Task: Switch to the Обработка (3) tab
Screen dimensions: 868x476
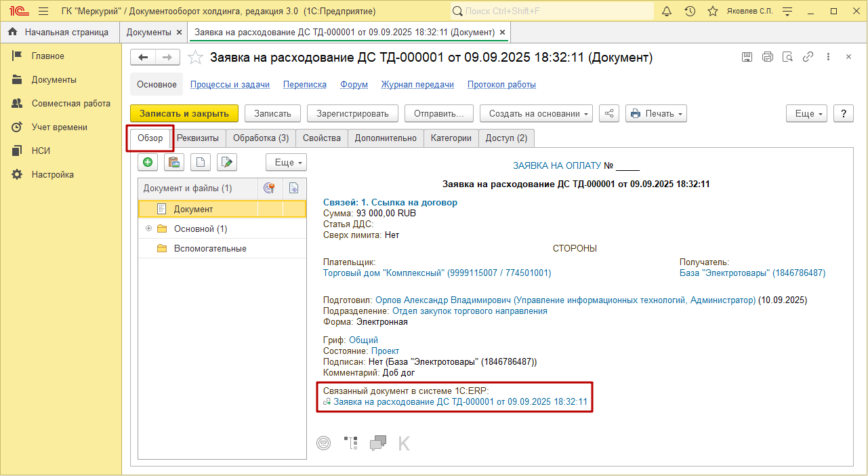Action: pos(261,138)
